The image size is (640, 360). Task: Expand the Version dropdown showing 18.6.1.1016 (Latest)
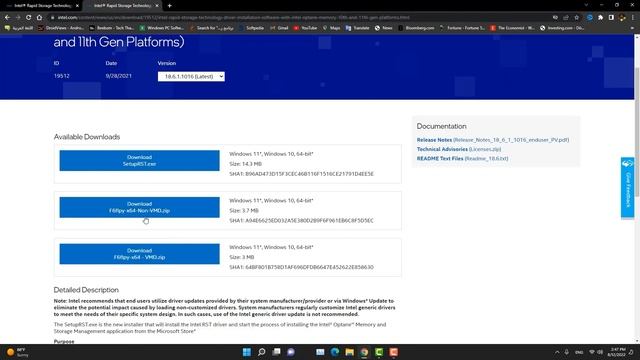pos(191,76)
